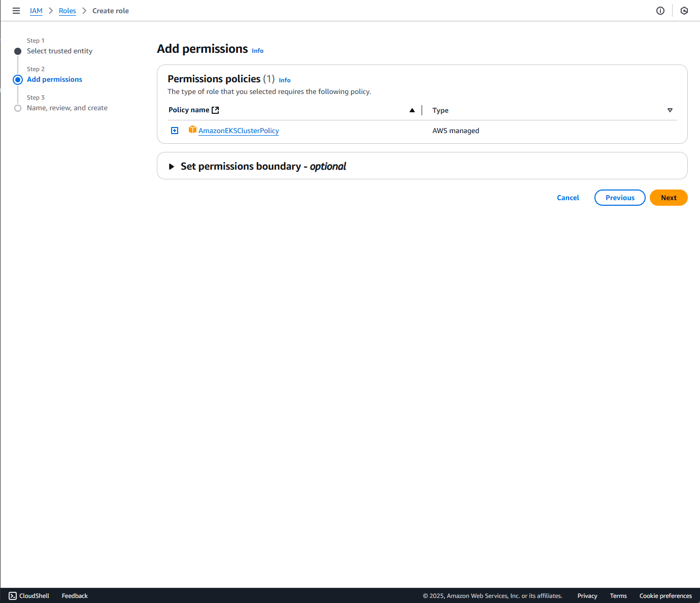Expand the AmazonEKSClusterPolicy row details
This screenshot has height=603, width=700.
(x=175, y=131)
